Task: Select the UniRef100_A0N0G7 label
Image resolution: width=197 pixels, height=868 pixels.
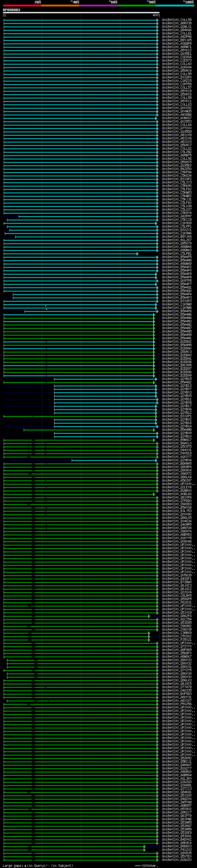Action: [177, 118]
